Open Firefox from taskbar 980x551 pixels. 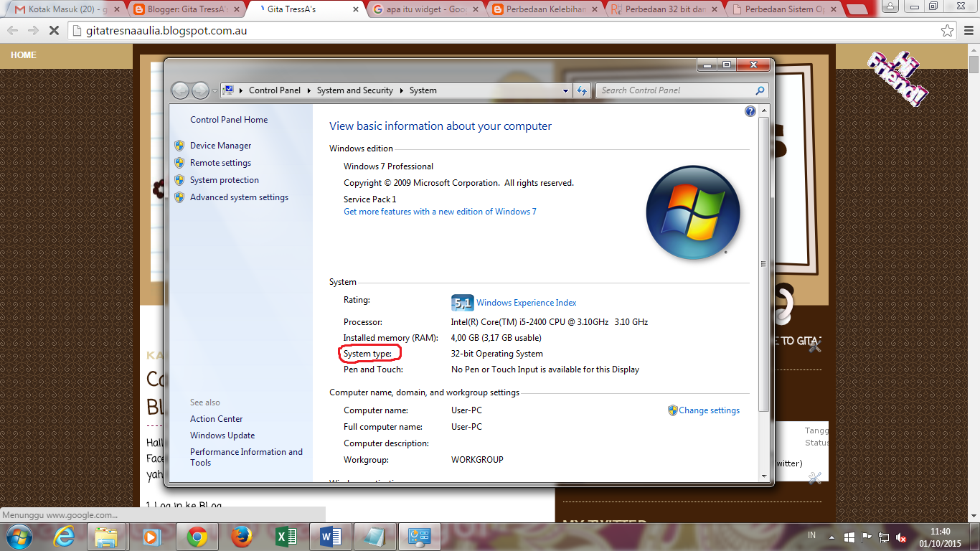pos(242,537)
